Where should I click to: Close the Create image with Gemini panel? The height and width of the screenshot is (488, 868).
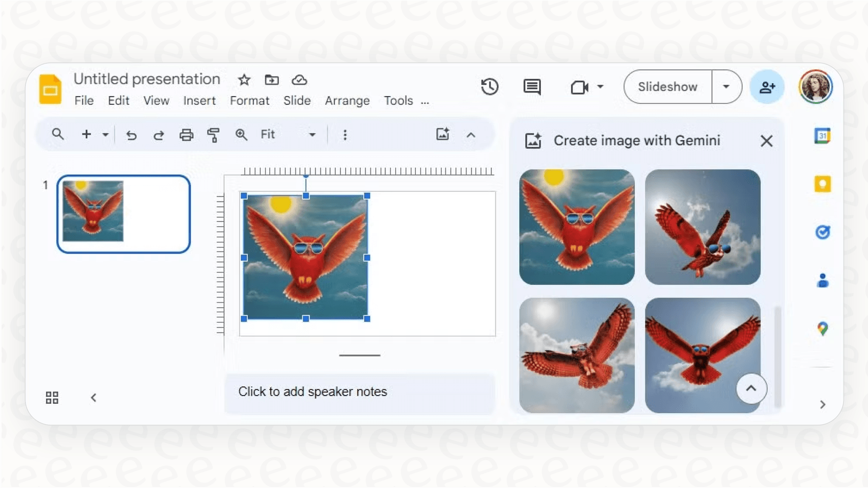click(766, 140)
